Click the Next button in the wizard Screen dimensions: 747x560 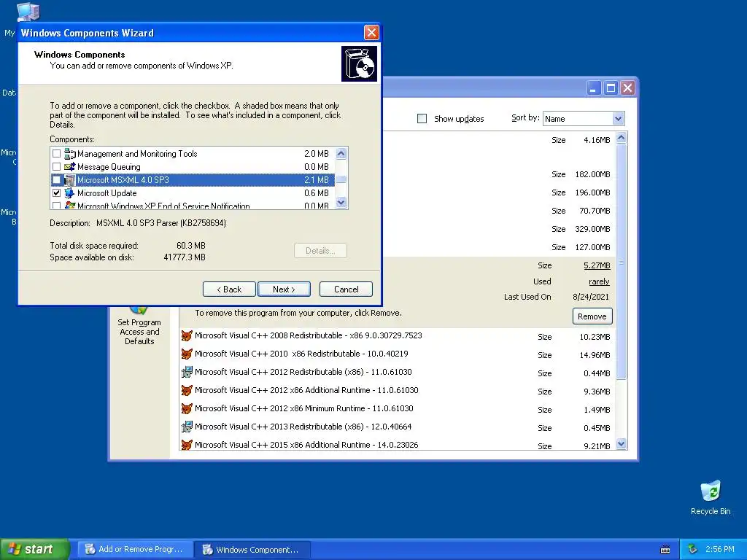pyautogui.click(x=284, y=289)
